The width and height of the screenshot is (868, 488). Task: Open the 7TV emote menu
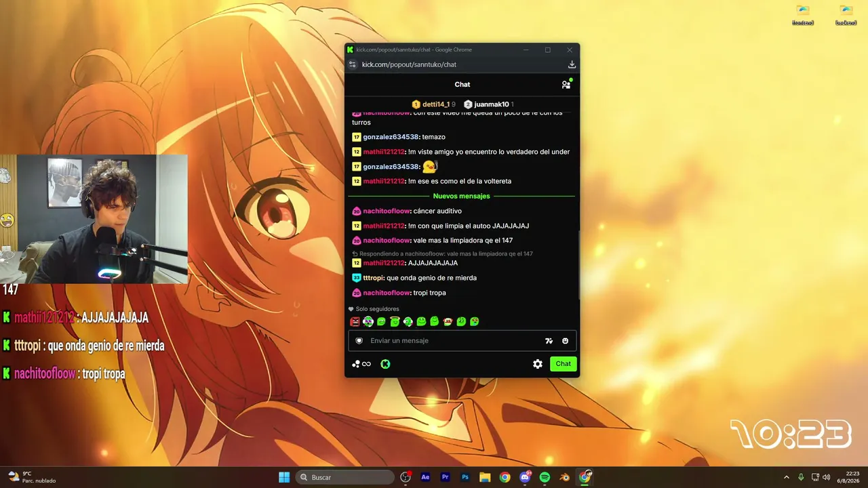[x=549, y=341]
